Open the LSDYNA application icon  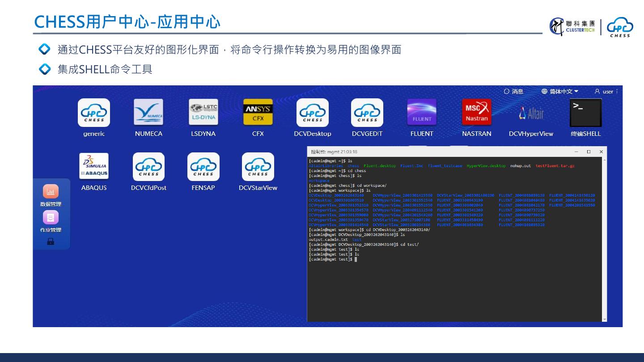pos(203,113)
